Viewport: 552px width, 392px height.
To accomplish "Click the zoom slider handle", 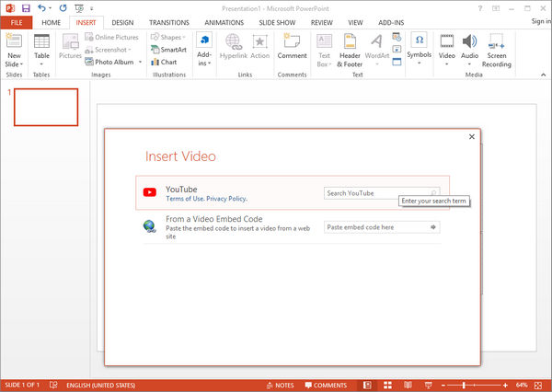I will pyautogui.click(x=465, y=386).
